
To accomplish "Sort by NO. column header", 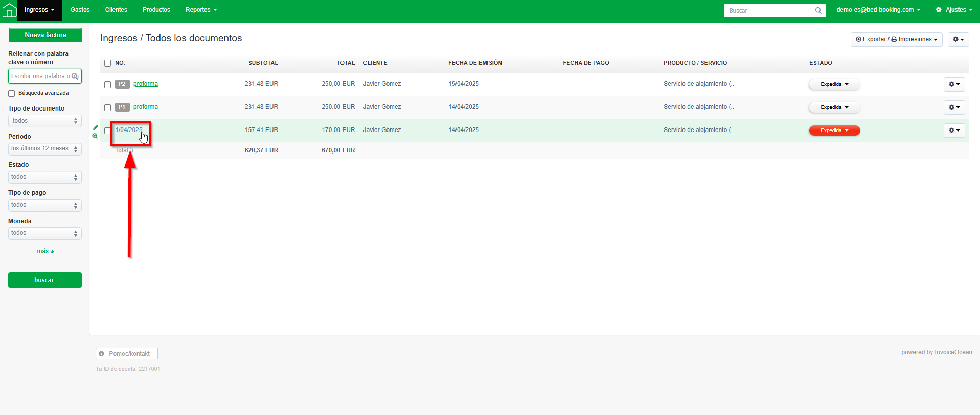I will click(120, 63).
